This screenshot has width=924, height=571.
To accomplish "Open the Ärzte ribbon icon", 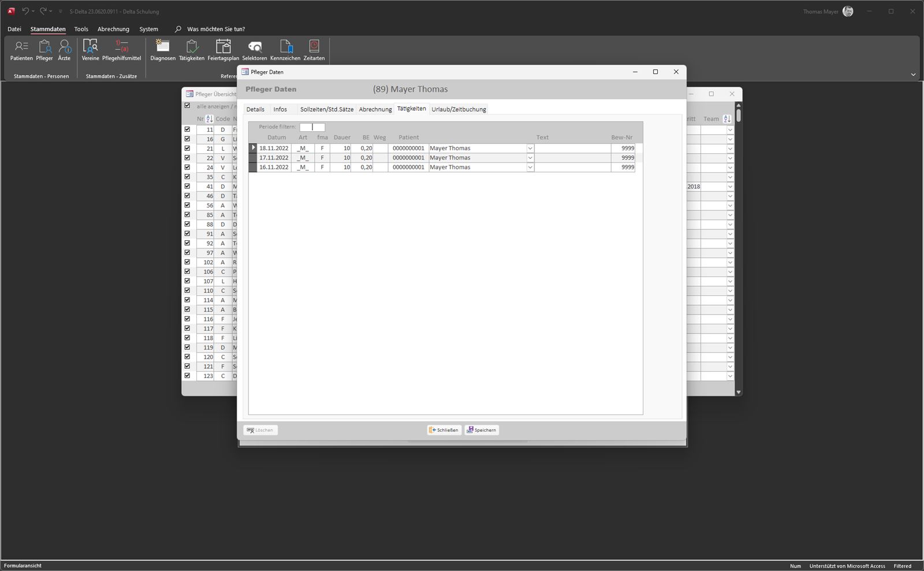I will pos(64,50).
